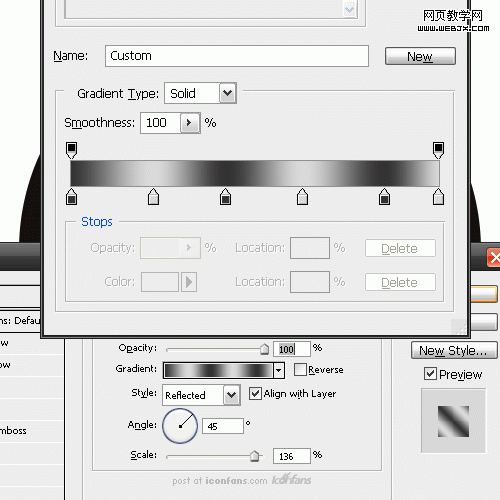Screen dimensions: 500x500
Task: Select the first dark color stop
Action: (71, 197)
